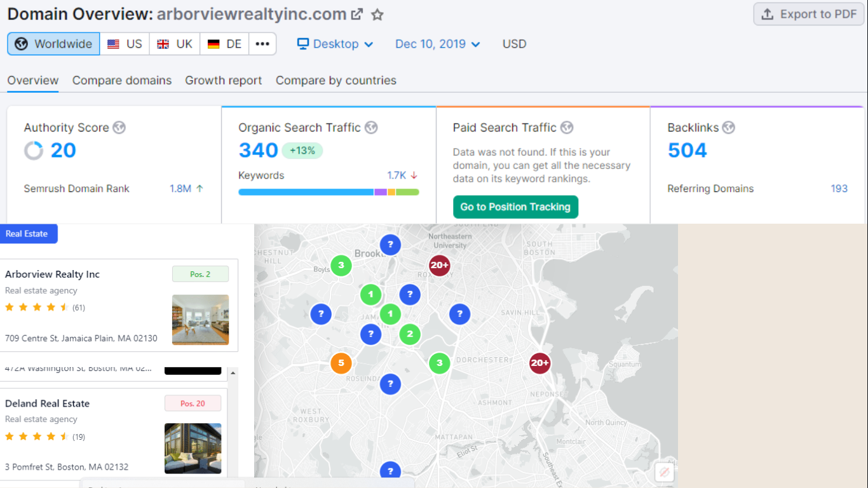Click the green segment of the keywords bar
Image resolution: width=868 pixels, height=488 pixels.
[407, 192]
